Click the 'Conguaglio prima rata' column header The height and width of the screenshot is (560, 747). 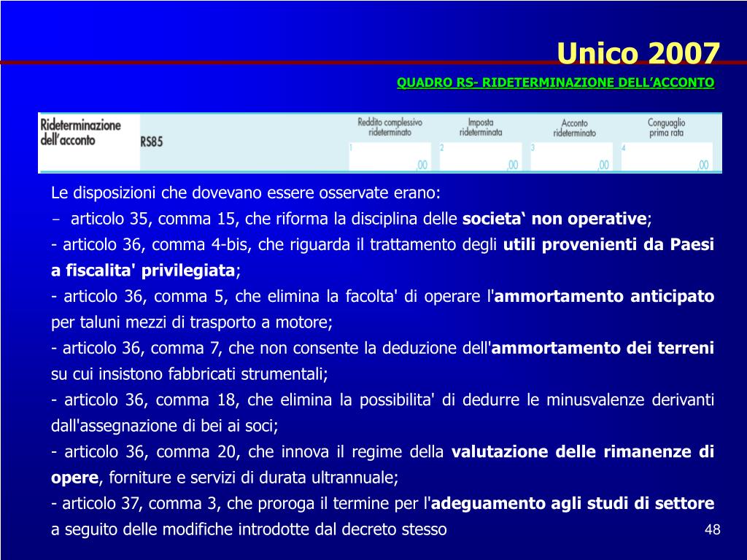[x=666, y=127]
